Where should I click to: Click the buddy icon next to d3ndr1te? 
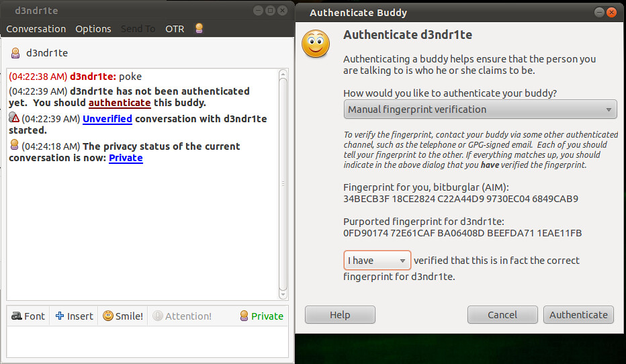click(15, 53)
